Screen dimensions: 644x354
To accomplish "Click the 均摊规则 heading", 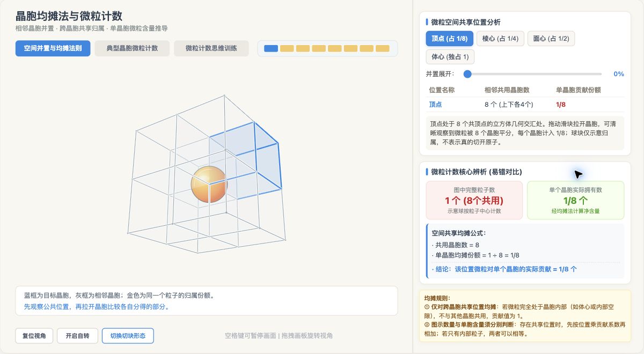I will (437, 298).
